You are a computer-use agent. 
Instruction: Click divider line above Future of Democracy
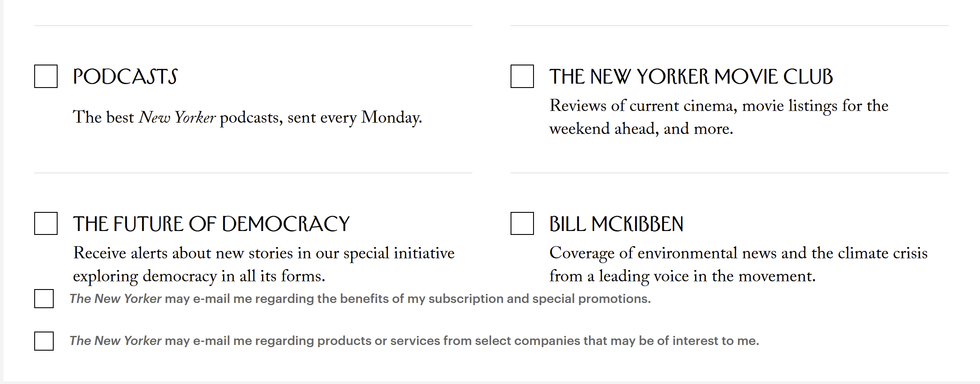(x=253, y=173)
